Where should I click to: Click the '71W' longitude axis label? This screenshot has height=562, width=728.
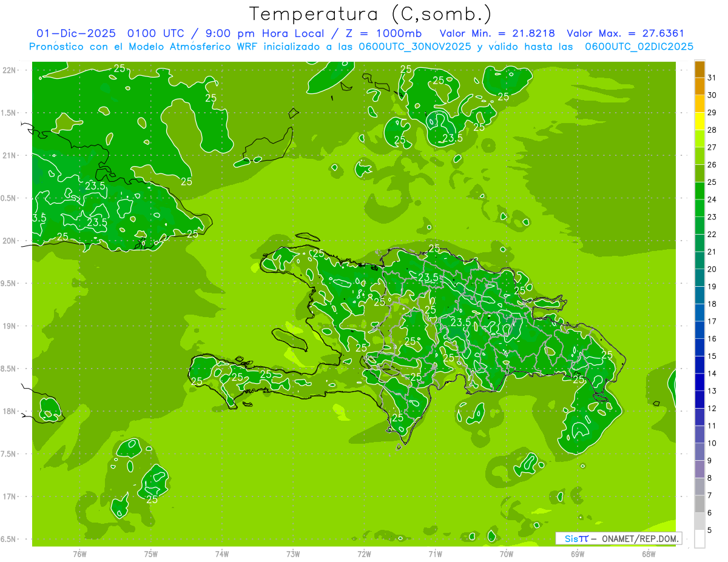click(435, 554)
